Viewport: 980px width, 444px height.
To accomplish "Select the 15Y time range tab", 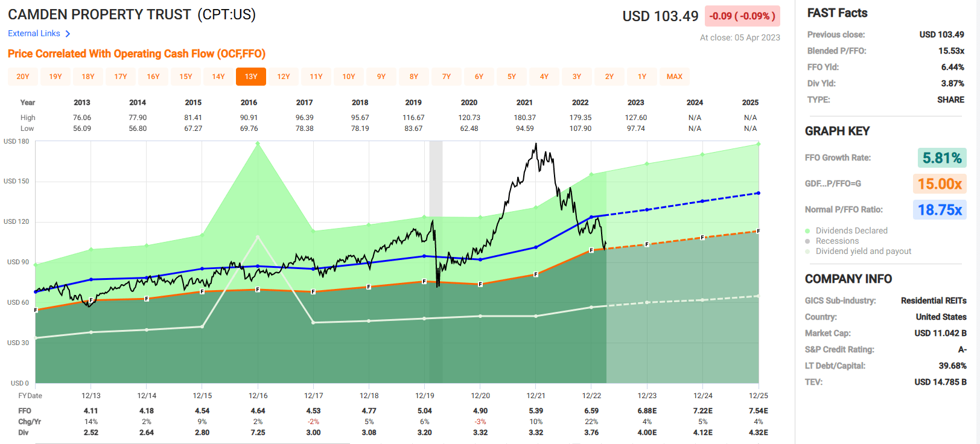I will pos(186,77).
